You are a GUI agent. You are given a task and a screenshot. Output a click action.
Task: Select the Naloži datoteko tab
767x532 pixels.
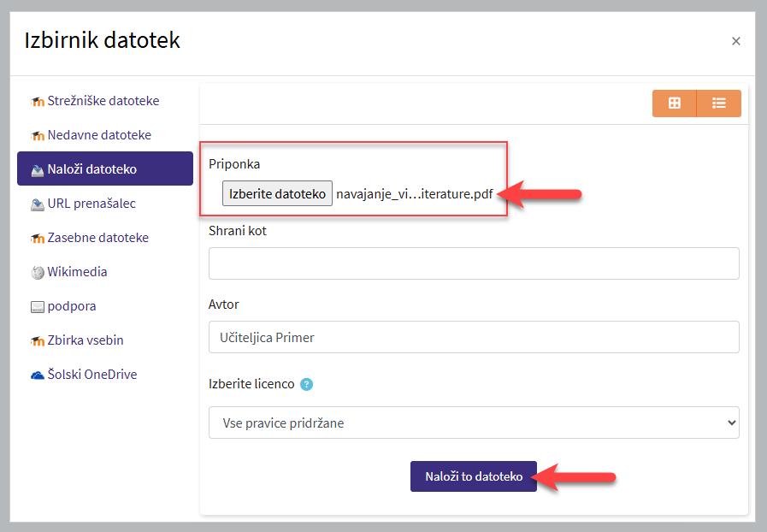[x=105, y=169]
